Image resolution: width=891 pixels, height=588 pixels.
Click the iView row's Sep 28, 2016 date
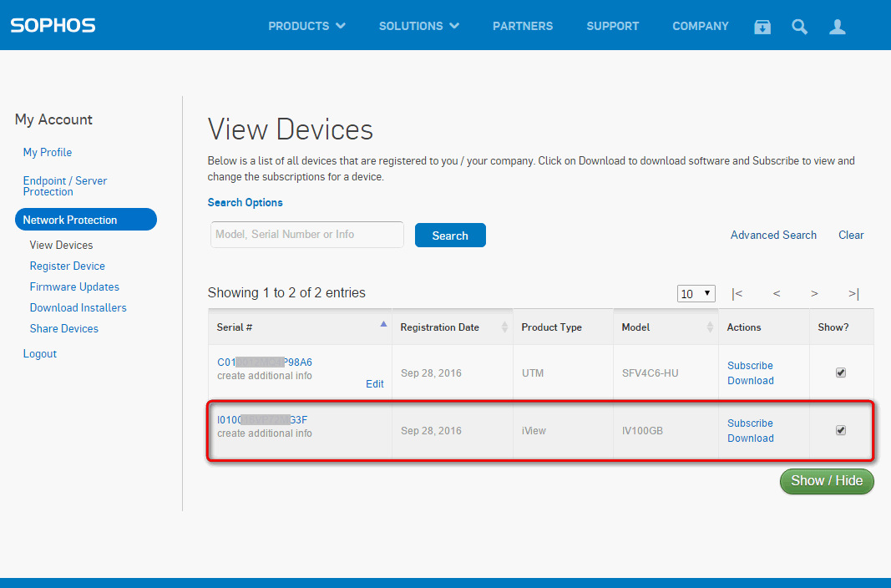click(x=431, y=431)
